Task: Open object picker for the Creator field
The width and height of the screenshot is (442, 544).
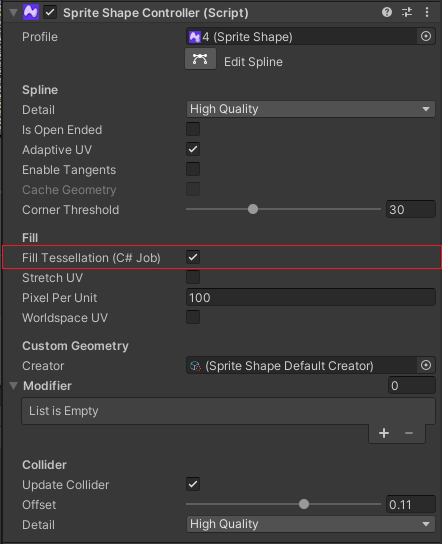Action: click(x=426, y=365)
